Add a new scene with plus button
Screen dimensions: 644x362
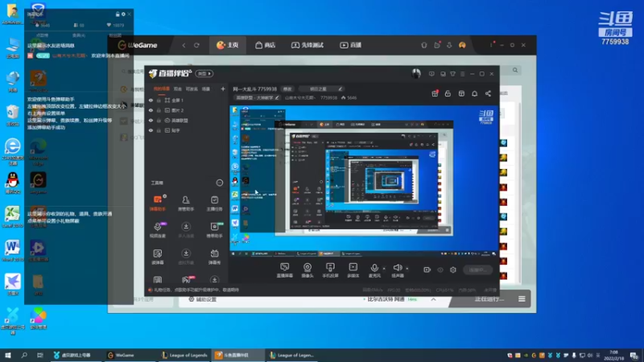(x=223, y=88)
